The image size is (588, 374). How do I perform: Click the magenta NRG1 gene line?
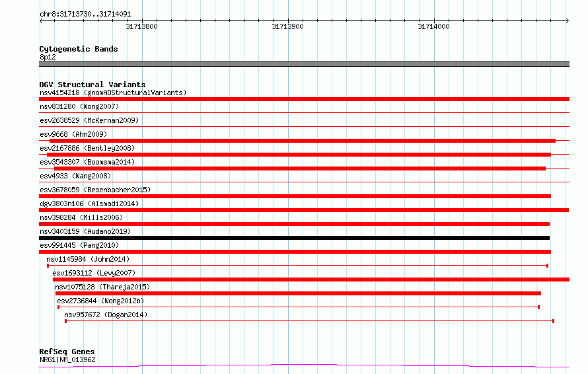pos(304,366)
